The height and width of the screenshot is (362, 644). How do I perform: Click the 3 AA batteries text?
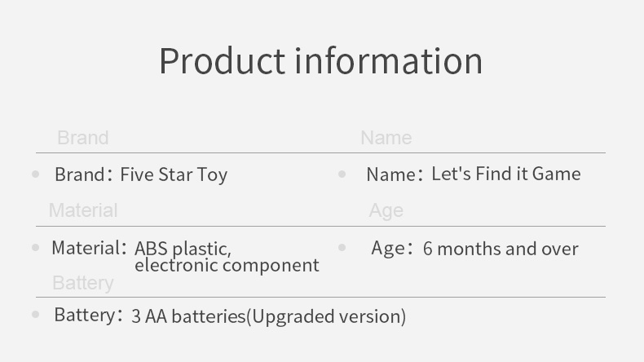coord(188,316)
